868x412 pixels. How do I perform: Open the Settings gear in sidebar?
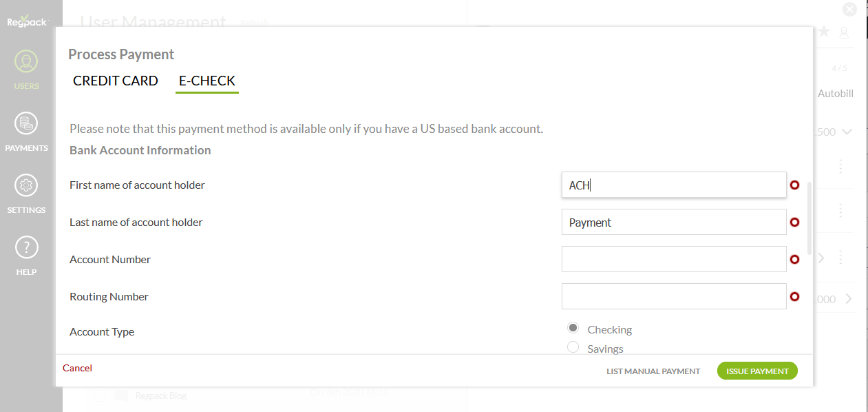click(26, 186)
